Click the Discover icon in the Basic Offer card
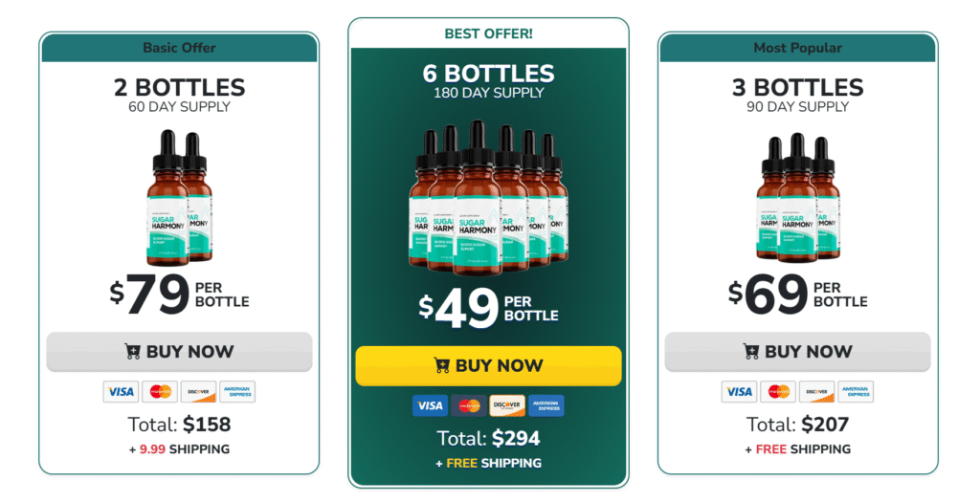The image size is (980, 502). tap(198, 391)
